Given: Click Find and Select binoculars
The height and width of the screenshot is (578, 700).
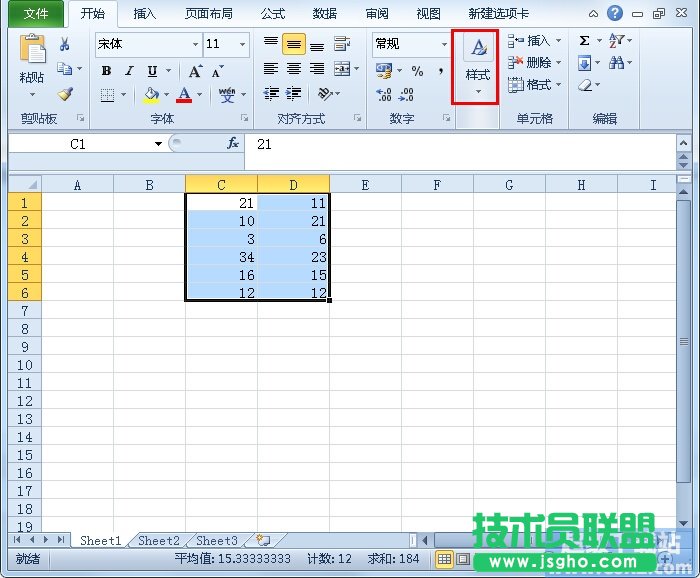Looking at the screenshot, I should point(617,63).
